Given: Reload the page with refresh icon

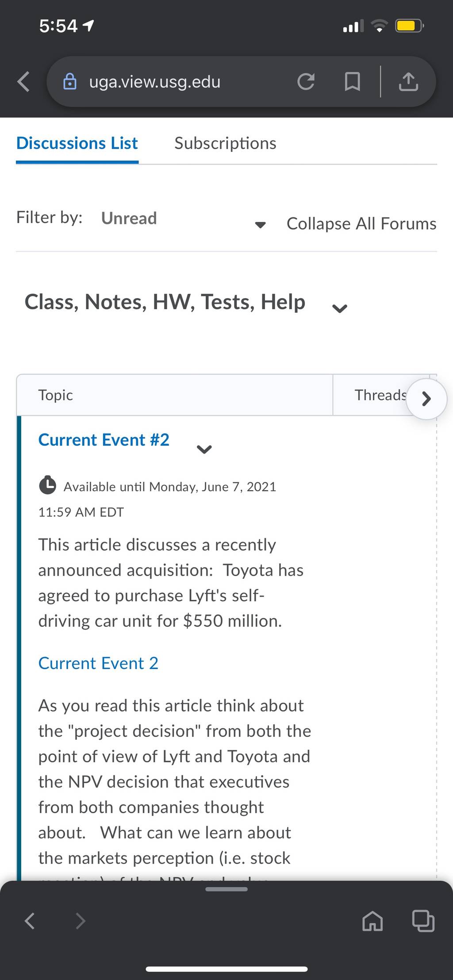Looking at the screenshot, I should pyautogui.click(x=306, y=81).
